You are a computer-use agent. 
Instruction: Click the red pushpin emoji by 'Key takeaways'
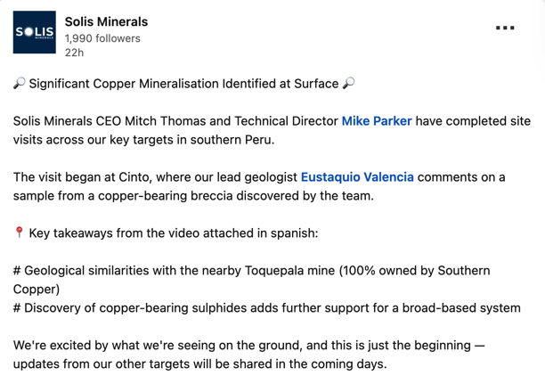pyautogui.click(x=19, y=233)
